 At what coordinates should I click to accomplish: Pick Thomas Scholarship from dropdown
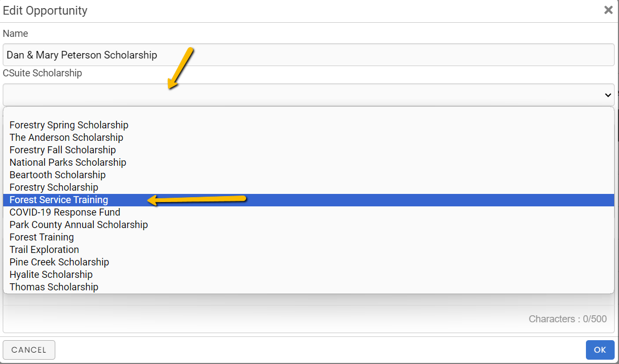54,287
